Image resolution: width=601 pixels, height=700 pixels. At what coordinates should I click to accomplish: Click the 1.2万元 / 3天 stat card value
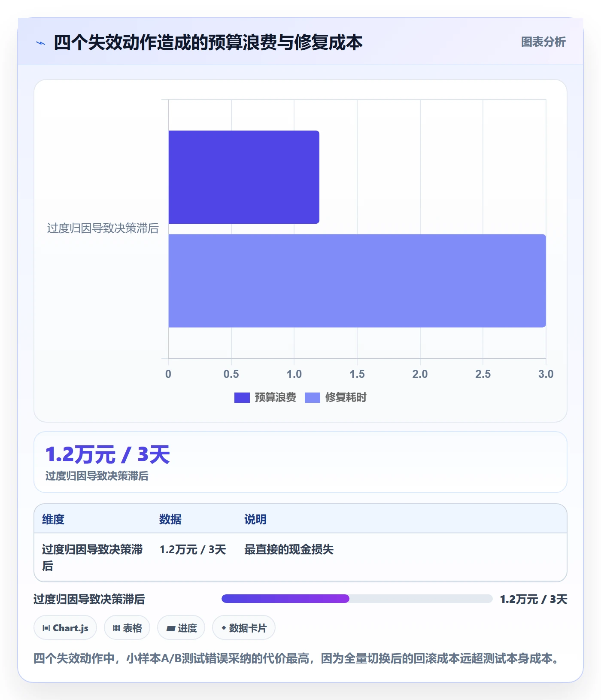[x=108, y=455]
